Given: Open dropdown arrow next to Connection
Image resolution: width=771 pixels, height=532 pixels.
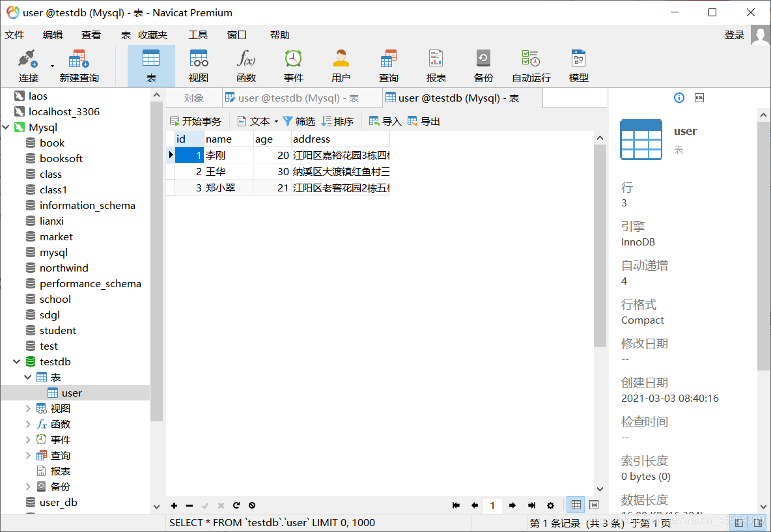Looking at the screenshot, I should (52, 66).
